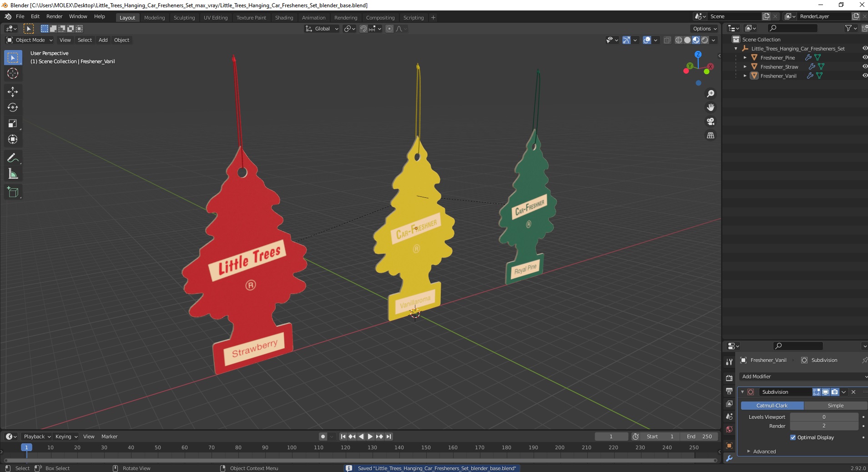Click the Levels Viewport value field
This screenshot has width=868, height=472.
(824, 417)
